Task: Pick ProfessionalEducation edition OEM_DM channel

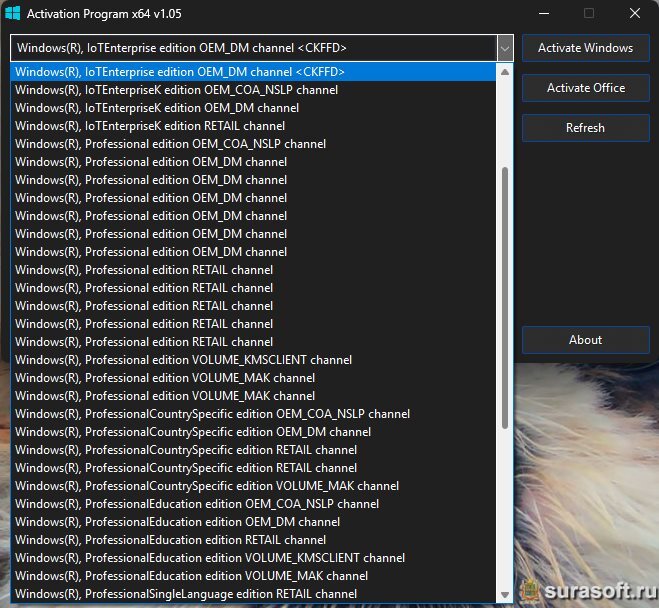Action: coord(253,522)
